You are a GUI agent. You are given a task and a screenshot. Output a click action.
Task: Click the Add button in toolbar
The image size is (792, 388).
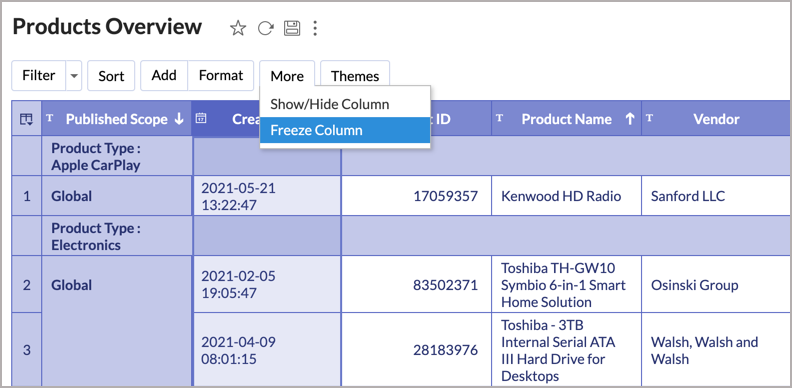164,76
